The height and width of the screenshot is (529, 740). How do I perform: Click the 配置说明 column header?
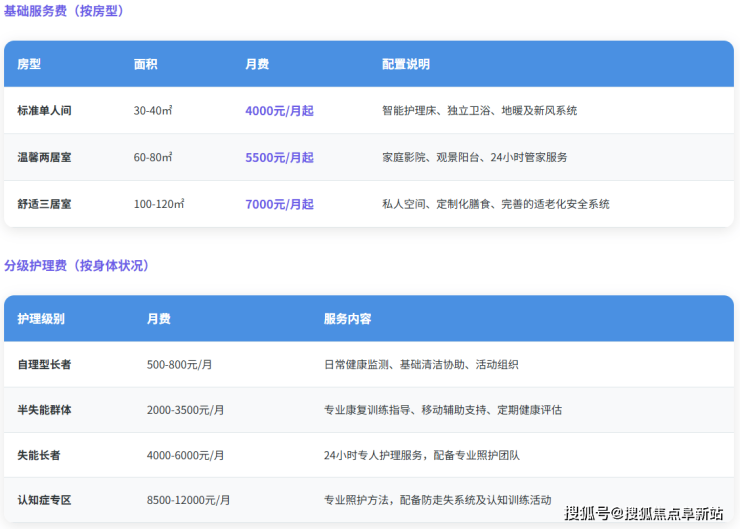(x=405, y=64)
